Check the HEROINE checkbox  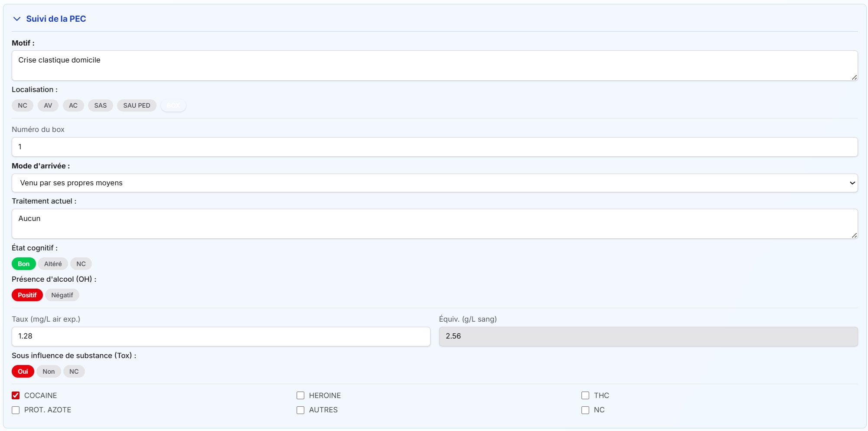pyautogui.click(x=300, y=395)
